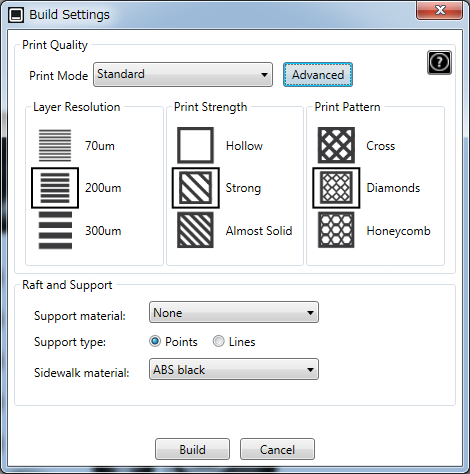This screenshot has width=470, height=474.
Task: Click the Build Settings window title icon
Action: (16, 15)
